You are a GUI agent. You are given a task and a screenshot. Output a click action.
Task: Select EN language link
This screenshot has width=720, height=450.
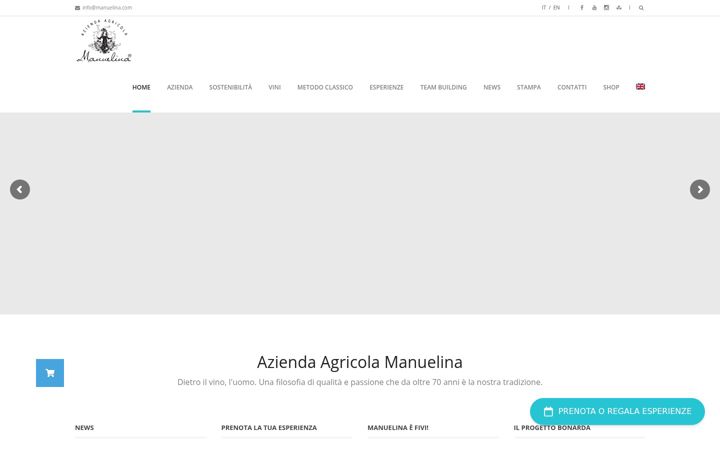click(x=557, y=8)
